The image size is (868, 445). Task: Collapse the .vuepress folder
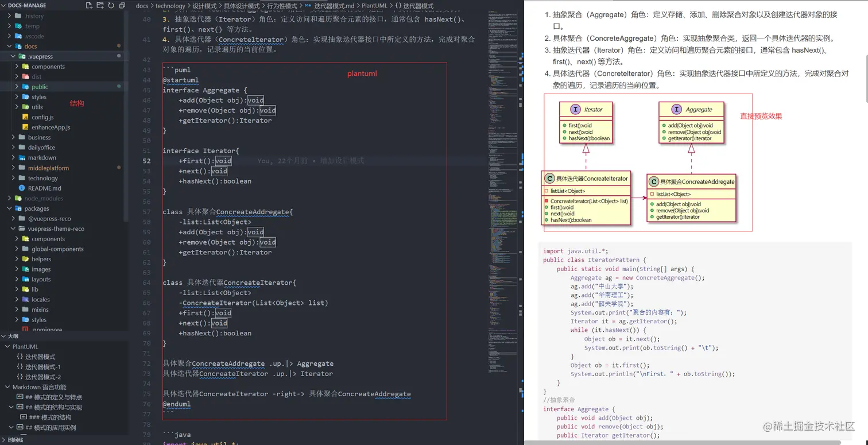[x=13, y=56]
